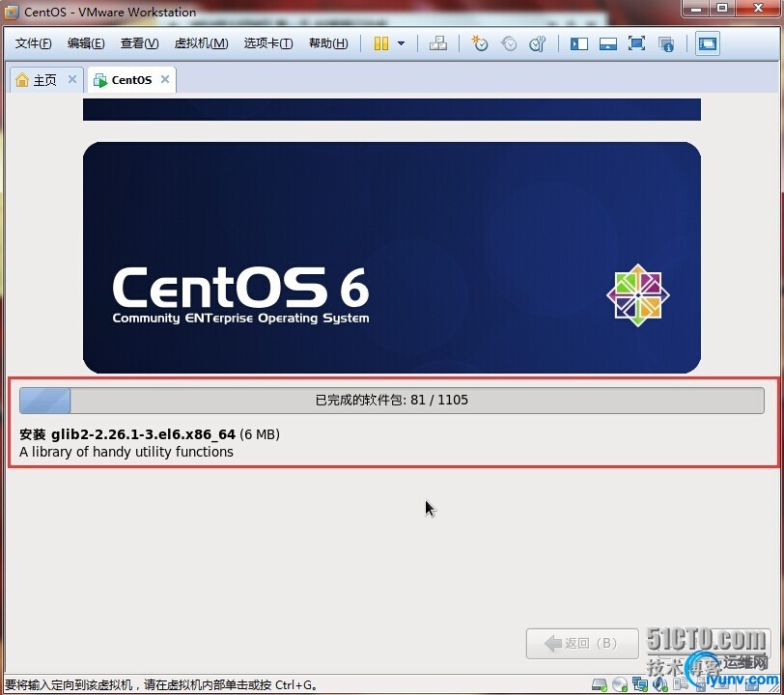Screen dimensions: 784x695
Task: Click the network adapter status icon
Action: click(640, 684)
